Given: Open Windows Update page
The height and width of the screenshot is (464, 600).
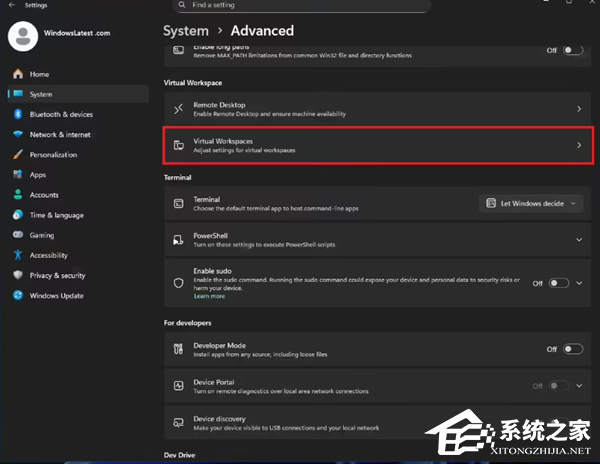Looking at the screenshot, I should point(78,295).
